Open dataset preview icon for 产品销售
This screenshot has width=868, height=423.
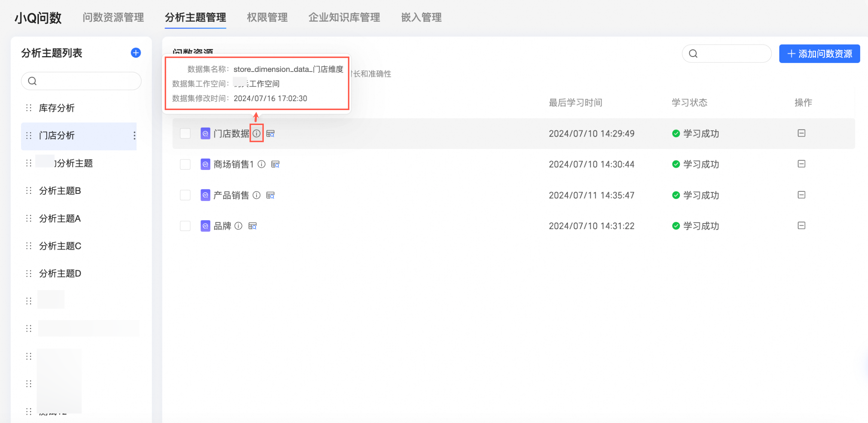[x=271, y=195]
